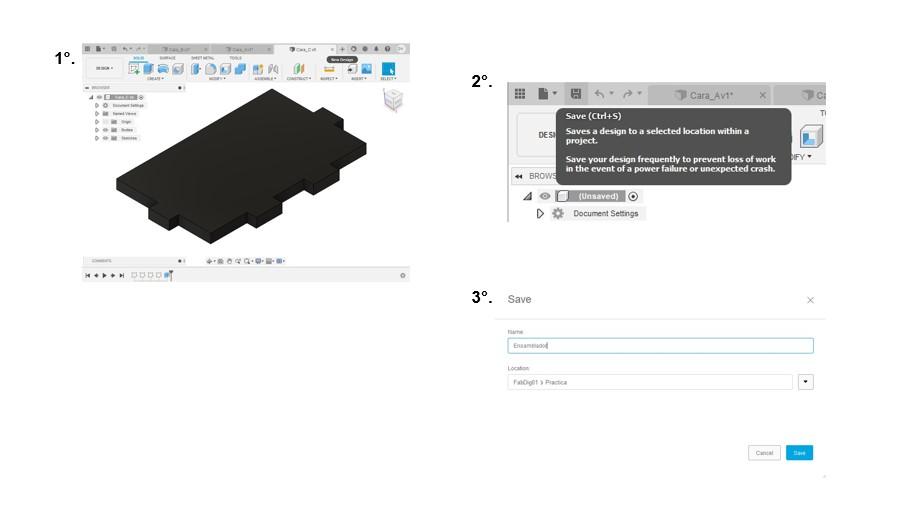
Task: Click the Orbit navigation icon in the bottom bar
Action: 209,261
